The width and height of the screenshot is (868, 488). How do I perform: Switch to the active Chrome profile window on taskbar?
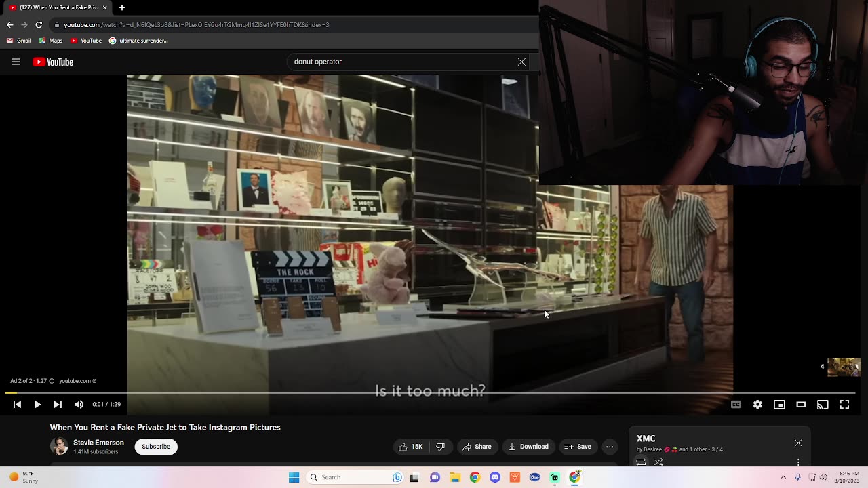tap(575, 477)
